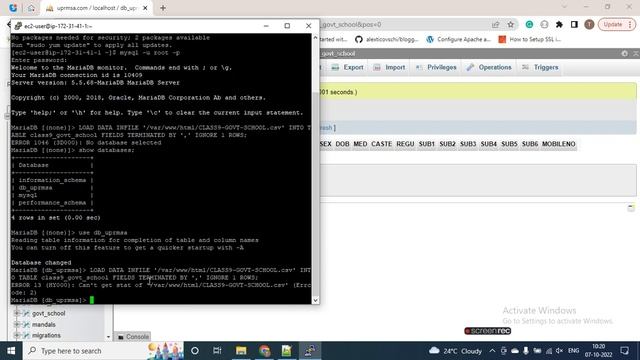640x360 pixels.
Task: Change the ENG input language
Action: (x=573, y=351)
